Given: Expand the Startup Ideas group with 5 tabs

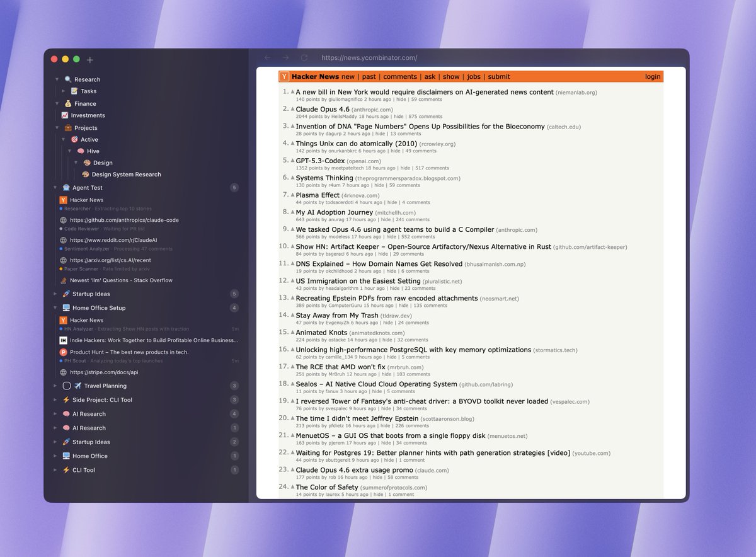Looking at the screenshot, I should tap(55, 294).
